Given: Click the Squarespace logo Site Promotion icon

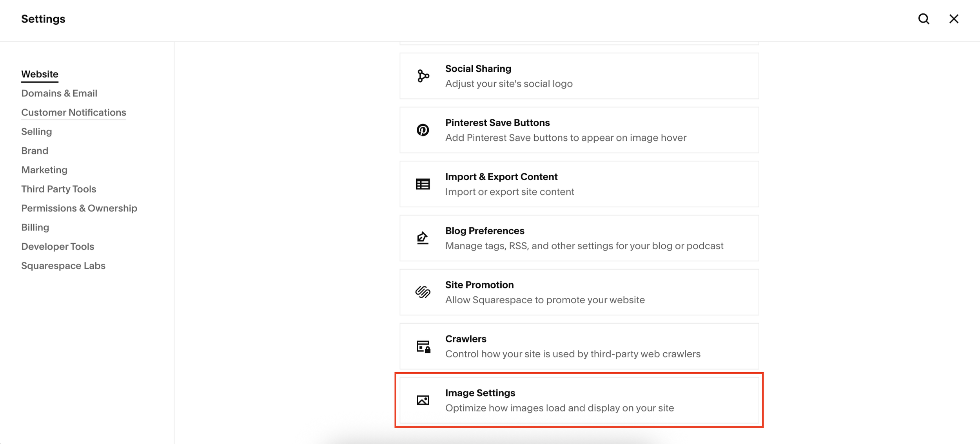Looking at the screenshot, I should (x=423, y=292).
